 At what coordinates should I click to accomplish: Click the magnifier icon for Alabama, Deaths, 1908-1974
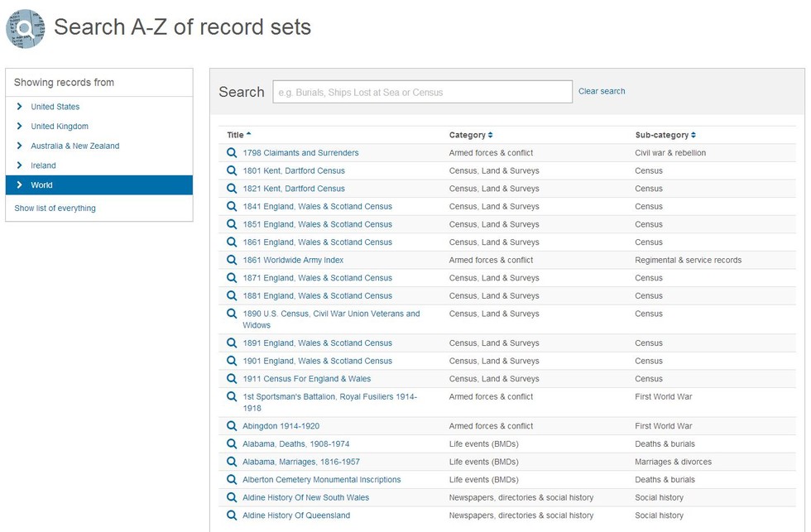coord(232,444)
